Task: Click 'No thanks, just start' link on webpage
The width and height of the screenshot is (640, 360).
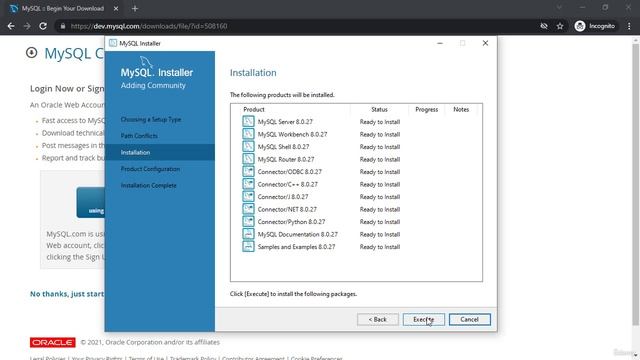Action: [67, 294]
